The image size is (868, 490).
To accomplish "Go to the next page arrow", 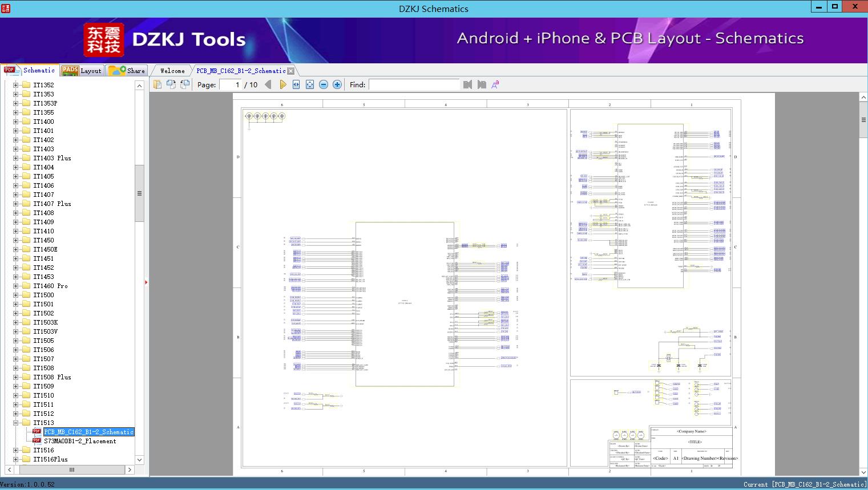I will 282,84.
